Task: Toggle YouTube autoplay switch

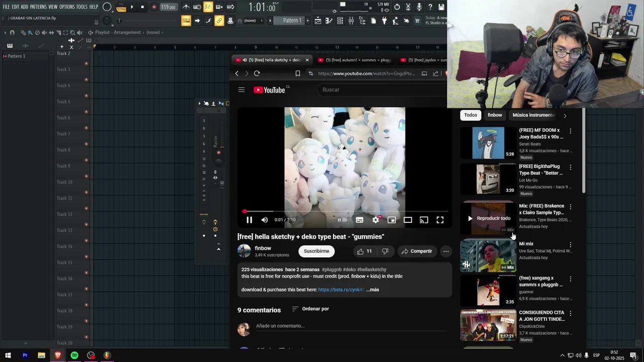Action: point(342,220)
